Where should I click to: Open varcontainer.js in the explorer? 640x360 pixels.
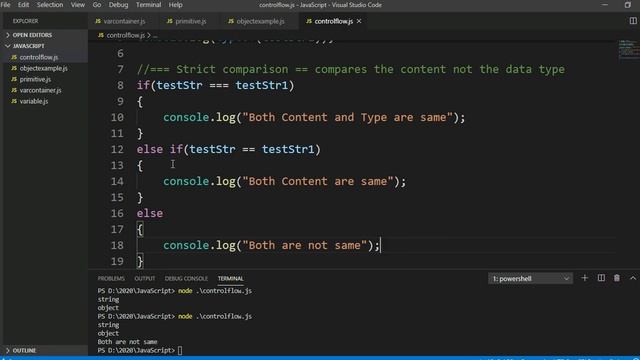tap(40, 90)
